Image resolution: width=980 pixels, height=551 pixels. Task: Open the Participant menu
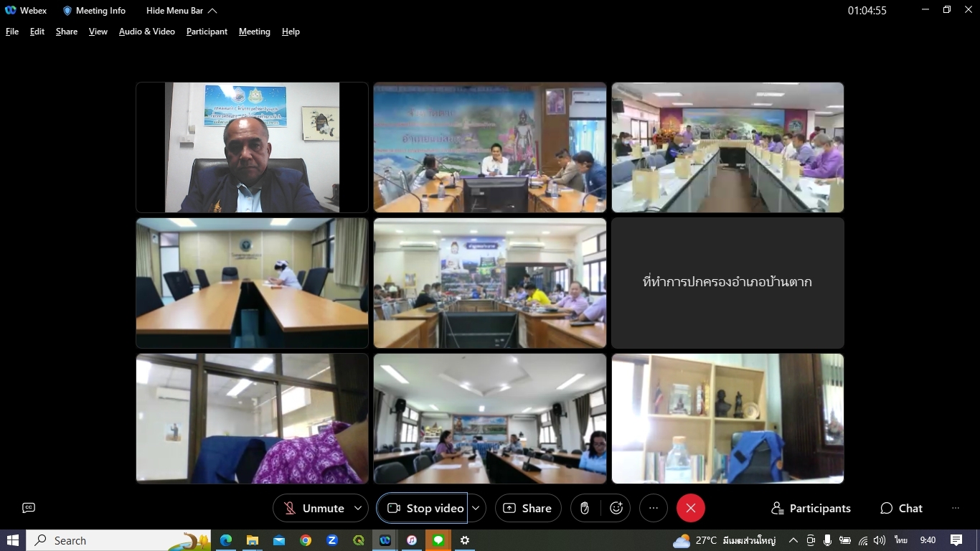(207, 32)
